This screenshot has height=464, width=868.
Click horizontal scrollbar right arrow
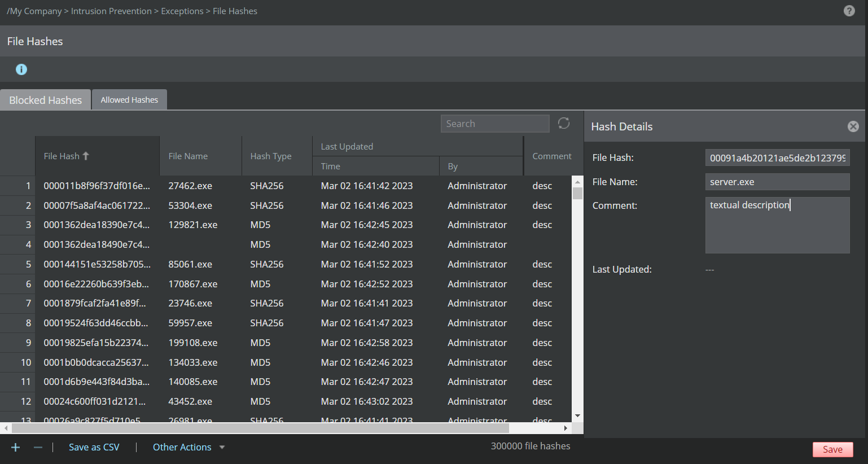click(x=567, y=428)
